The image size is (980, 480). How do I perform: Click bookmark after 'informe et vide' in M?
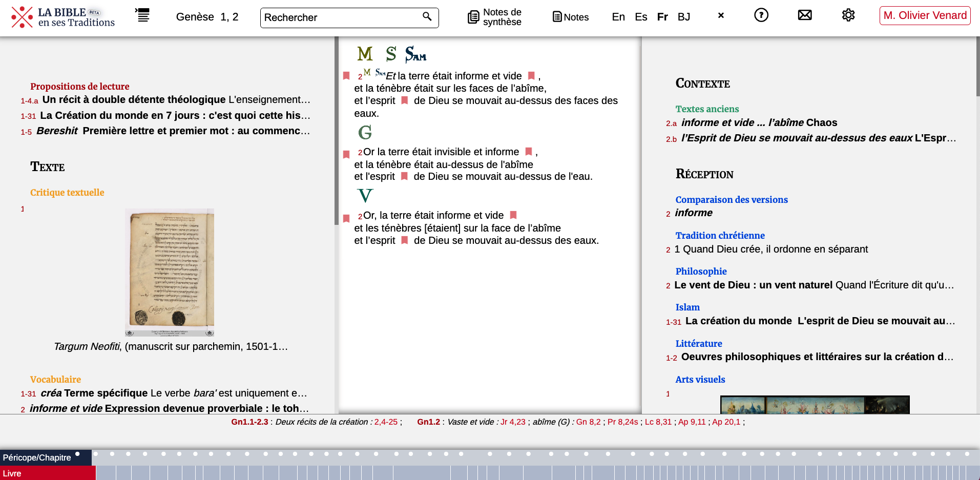coord(531,76)
